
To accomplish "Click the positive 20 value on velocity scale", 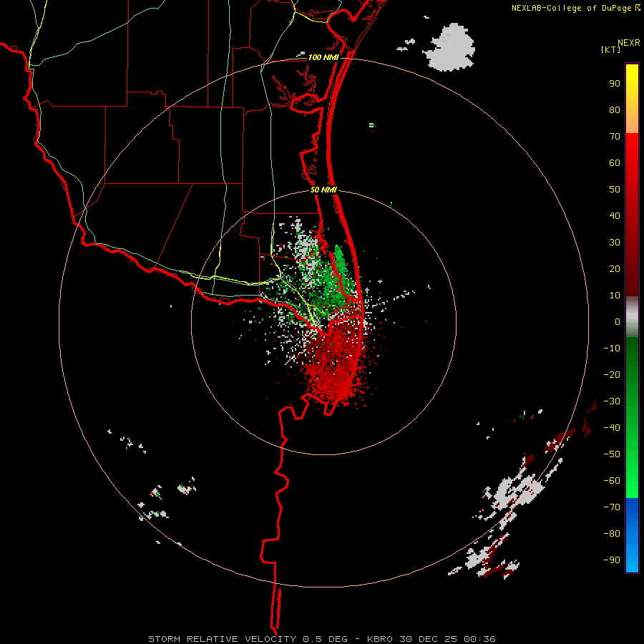I will (x=615, y=269).
